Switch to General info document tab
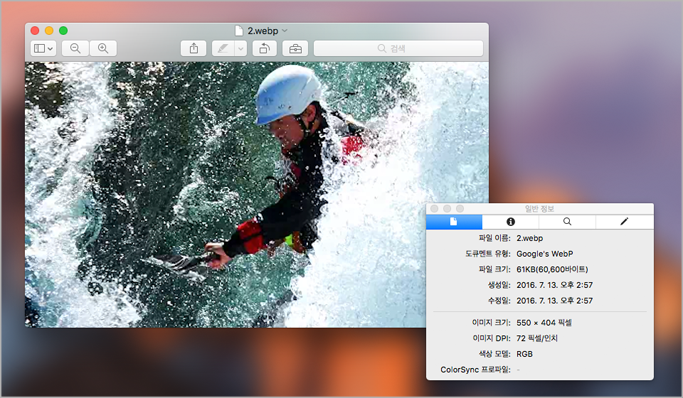 tap(454, 222)
